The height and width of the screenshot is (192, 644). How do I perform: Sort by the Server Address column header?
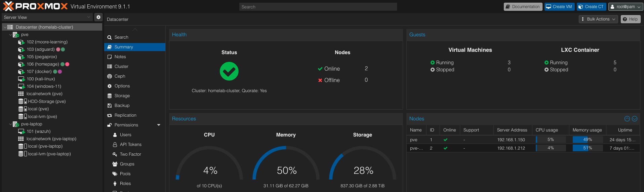[x=513, y=130]
